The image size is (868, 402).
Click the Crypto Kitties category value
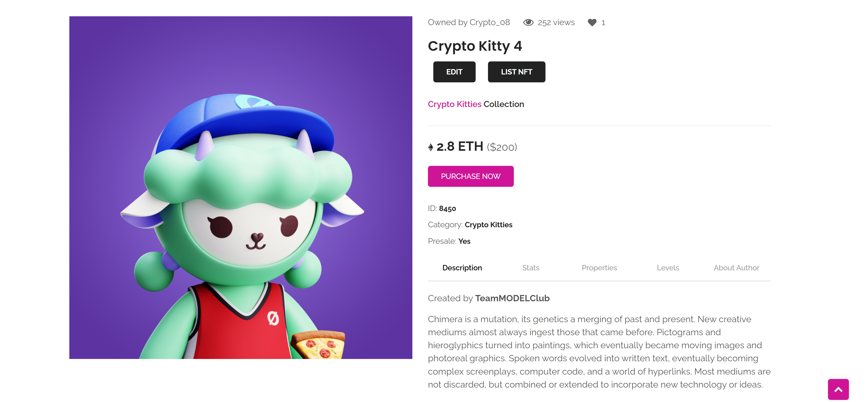coord(488,225)
